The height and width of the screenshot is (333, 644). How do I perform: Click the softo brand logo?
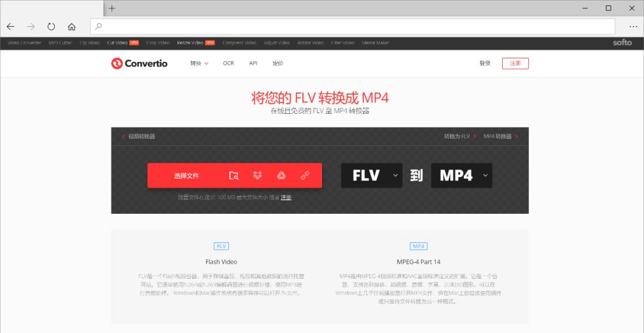click(622, 42)
